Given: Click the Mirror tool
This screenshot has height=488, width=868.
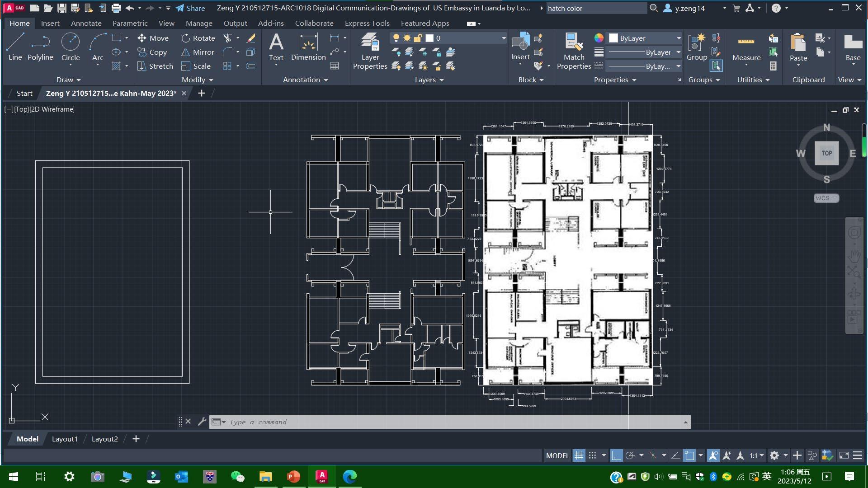Looking at the screenshot, I should [198, 52].
